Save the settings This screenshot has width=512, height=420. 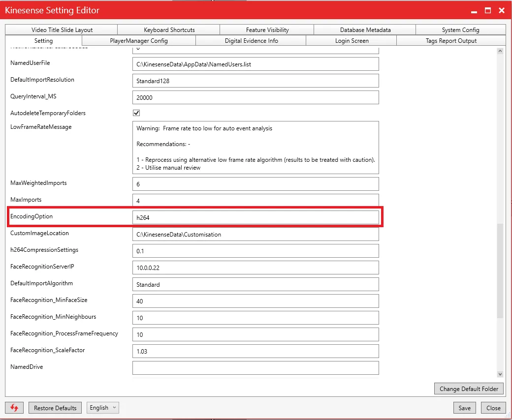point(464,408)
